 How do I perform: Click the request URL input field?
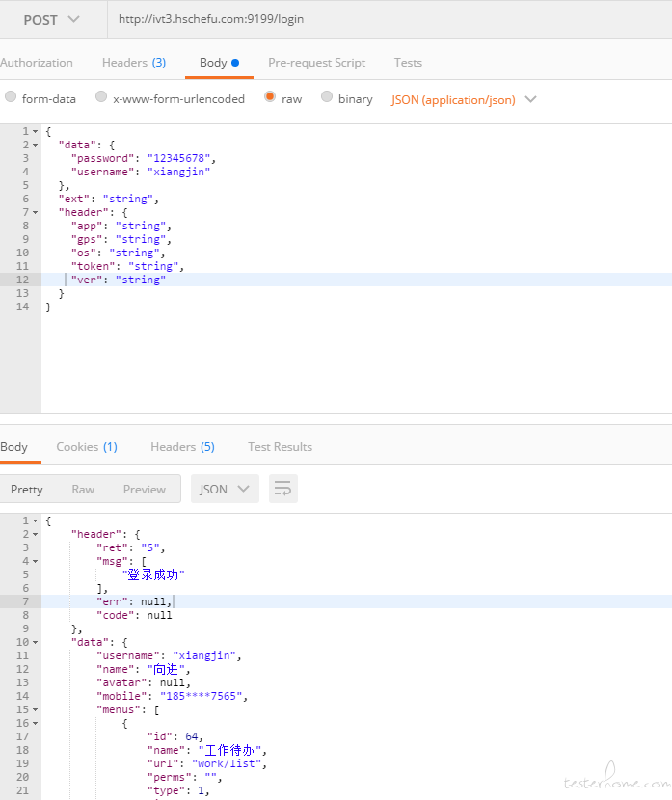[390, 19]
